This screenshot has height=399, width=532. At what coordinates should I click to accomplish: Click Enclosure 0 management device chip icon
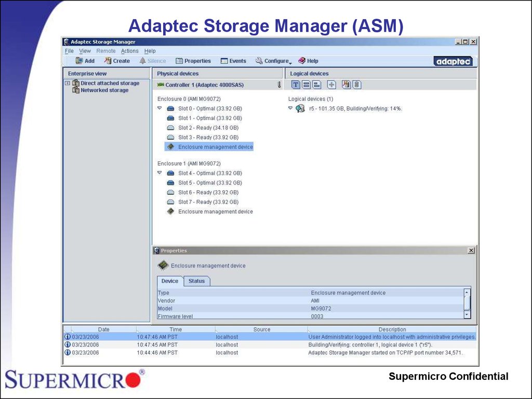(170, 147)
